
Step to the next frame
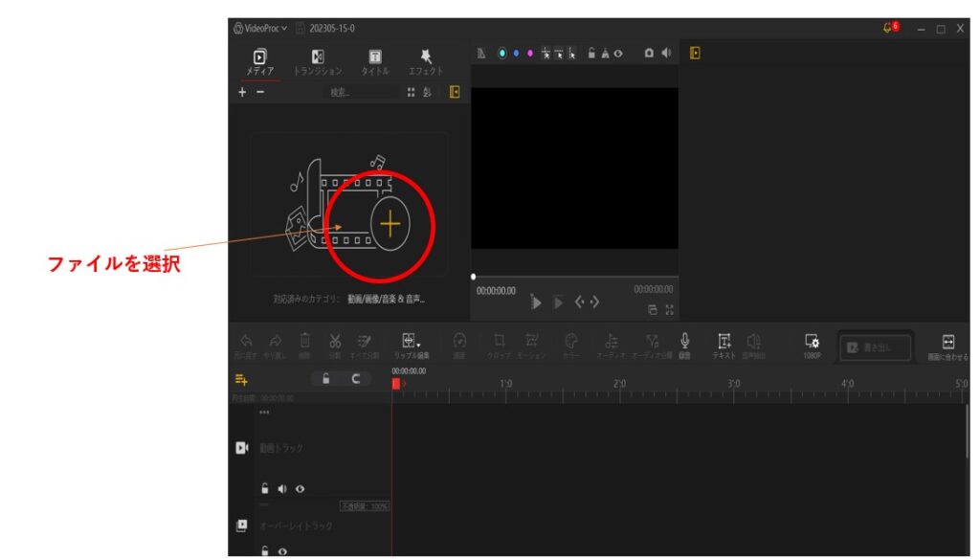594,302
